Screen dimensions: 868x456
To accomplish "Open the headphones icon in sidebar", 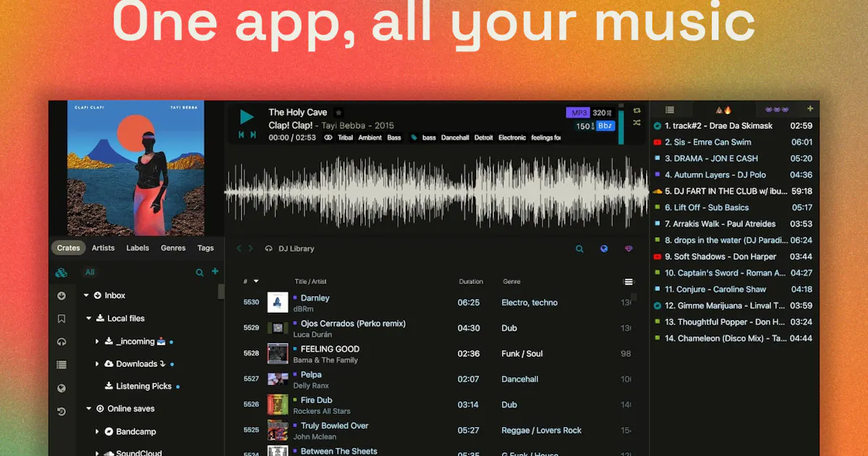I will click(x=61, y=342).
